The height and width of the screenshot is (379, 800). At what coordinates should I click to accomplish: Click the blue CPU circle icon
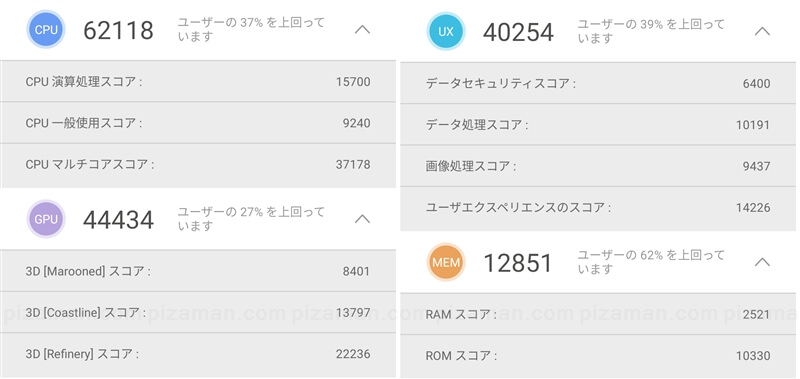(46, 30)
